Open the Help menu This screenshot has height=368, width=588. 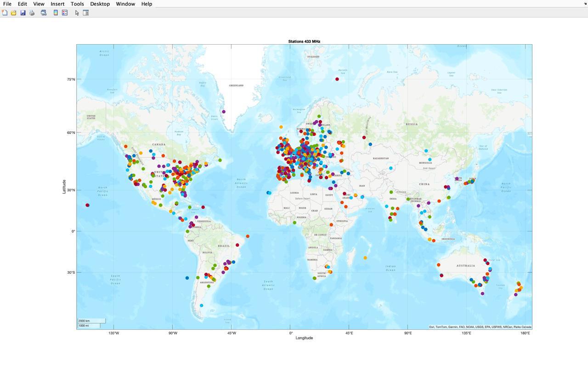pyautogui.click(x=147, y=4)
